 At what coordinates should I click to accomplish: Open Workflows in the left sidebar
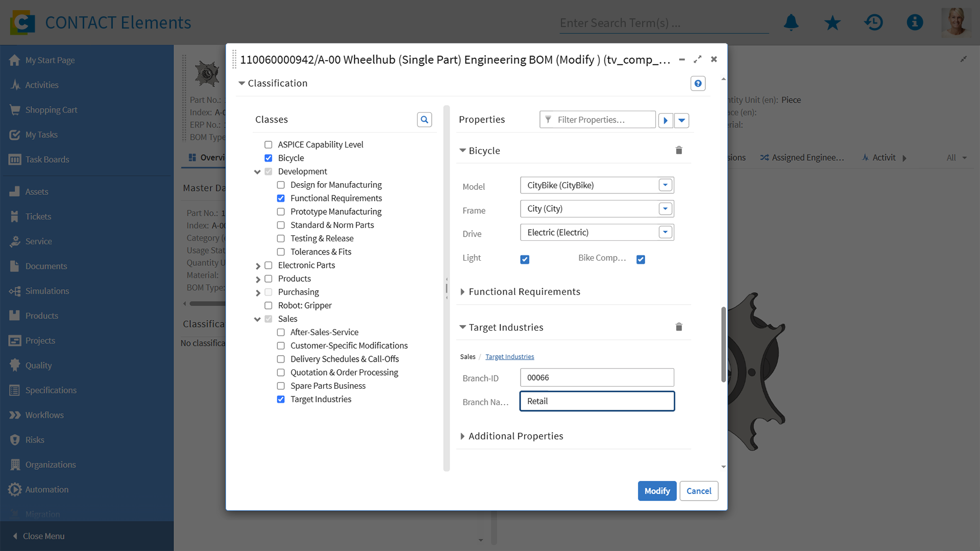(x=44, y=415)
